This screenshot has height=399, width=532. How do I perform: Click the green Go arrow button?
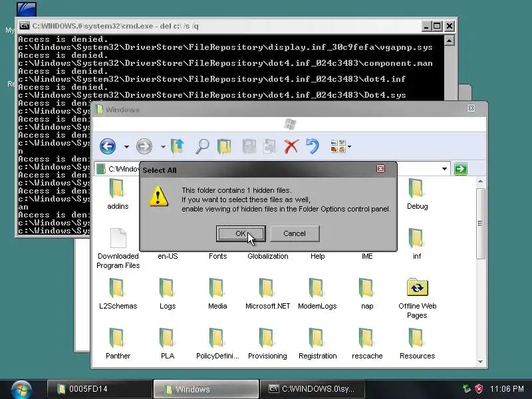[460, 169]
